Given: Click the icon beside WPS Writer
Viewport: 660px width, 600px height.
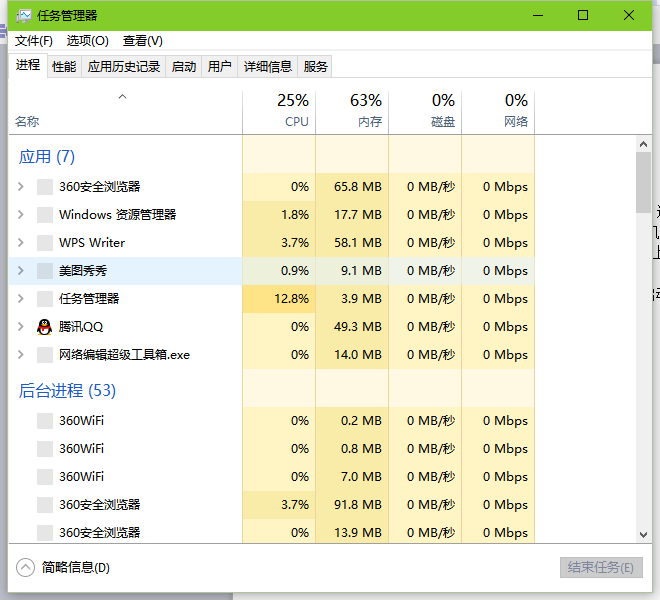Looking at the screenshot, I should point(45,243).
